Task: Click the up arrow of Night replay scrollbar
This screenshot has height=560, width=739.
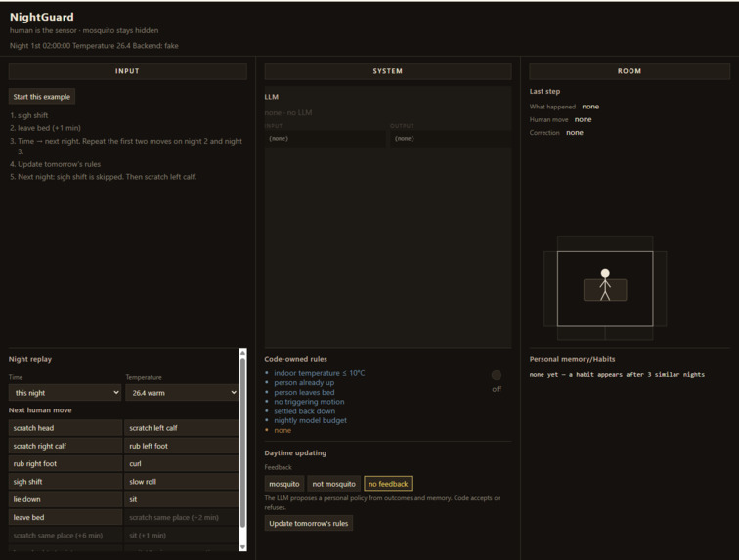Action: [242, 353]
